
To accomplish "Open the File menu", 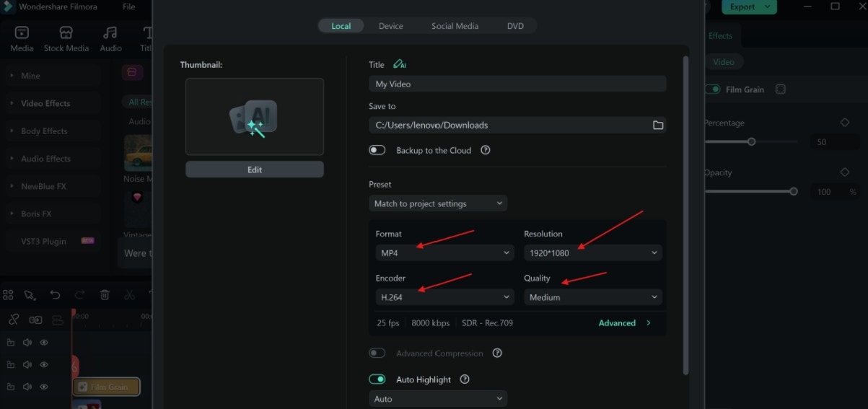I will tap(128, 6).
